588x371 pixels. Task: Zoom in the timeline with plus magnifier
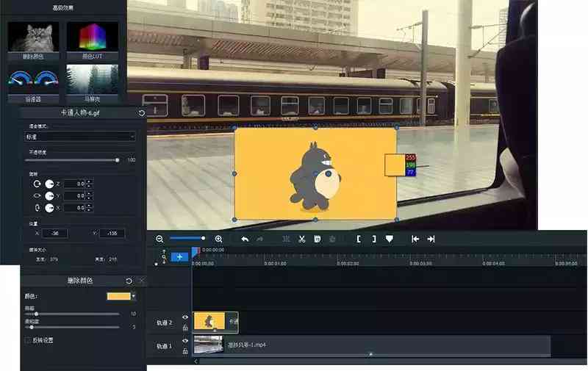pos(218,239)
